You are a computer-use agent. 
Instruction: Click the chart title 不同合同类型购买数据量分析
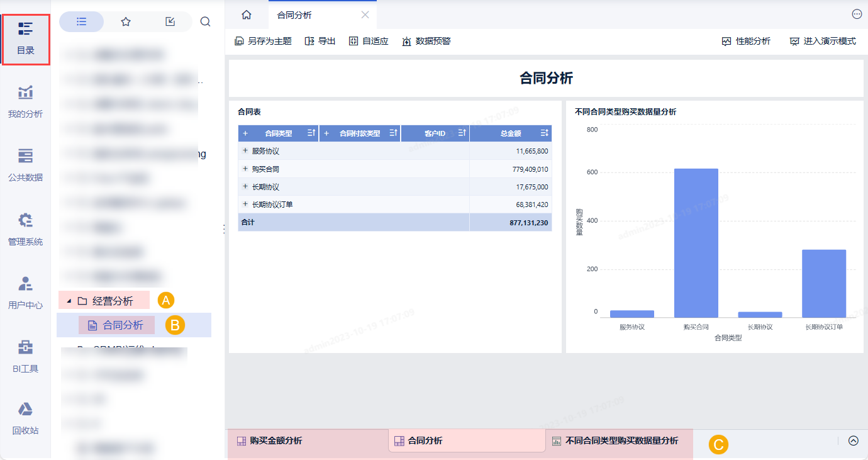(x=626, y=112)
